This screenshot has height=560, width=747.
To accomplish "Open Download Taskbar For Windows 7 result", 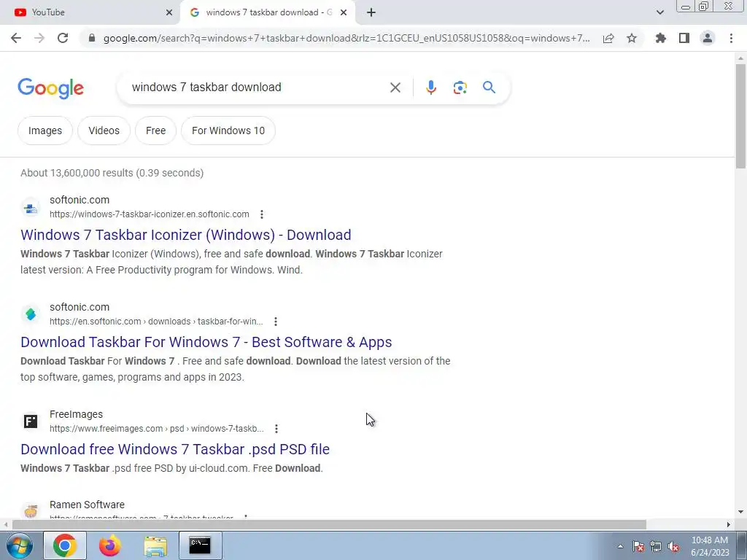I will (206, 342).
